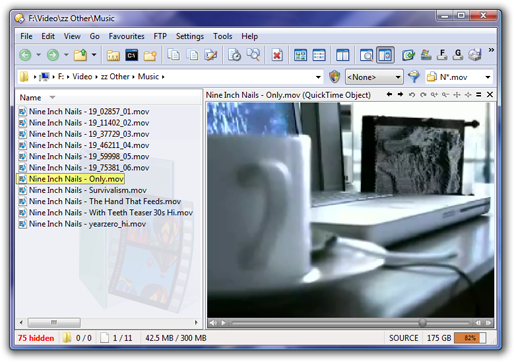
Task: Open the Favourites menu
Action: tap(126, 36)
